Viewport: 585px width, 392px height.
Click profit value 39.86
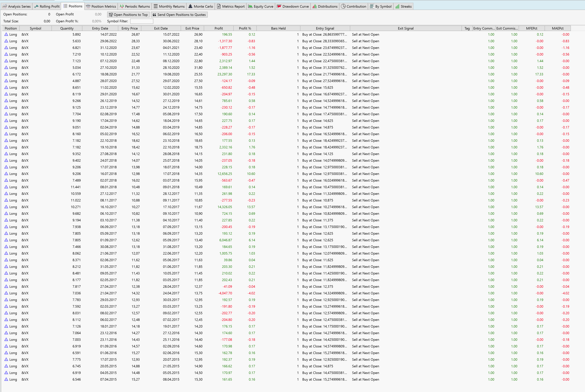228,260
